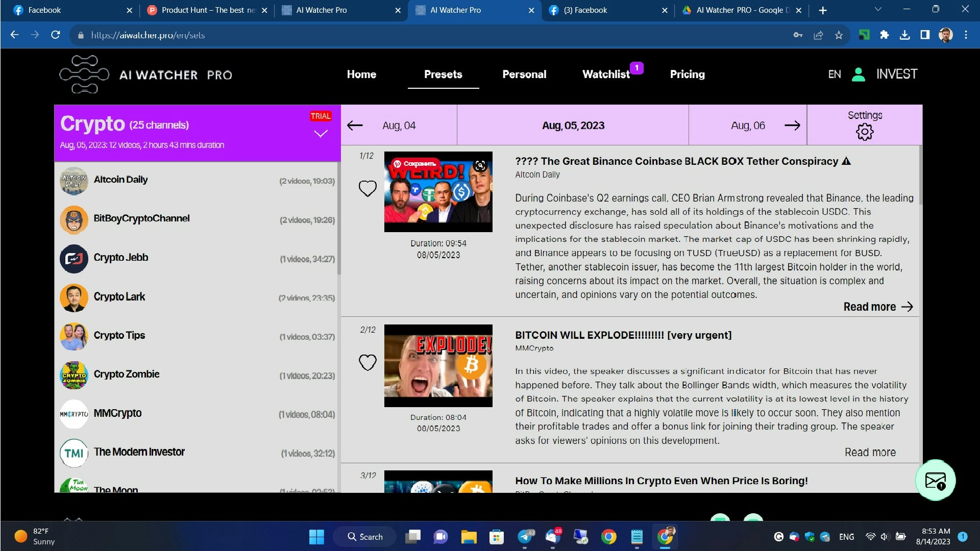
Task: Open browser extensions puzzle icon
Action: pos(884,35)
